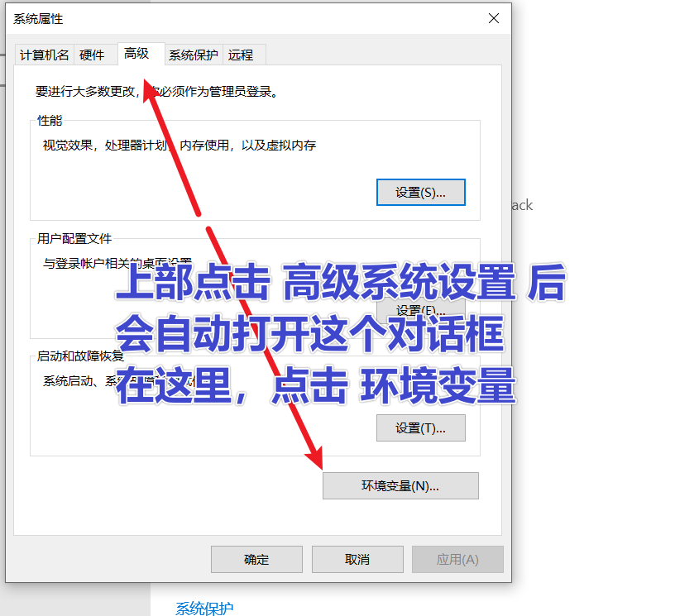Viewport: 675px width, 616px height.
Task: Go to the 系统保护 tab
Action: tap(194, 55)
